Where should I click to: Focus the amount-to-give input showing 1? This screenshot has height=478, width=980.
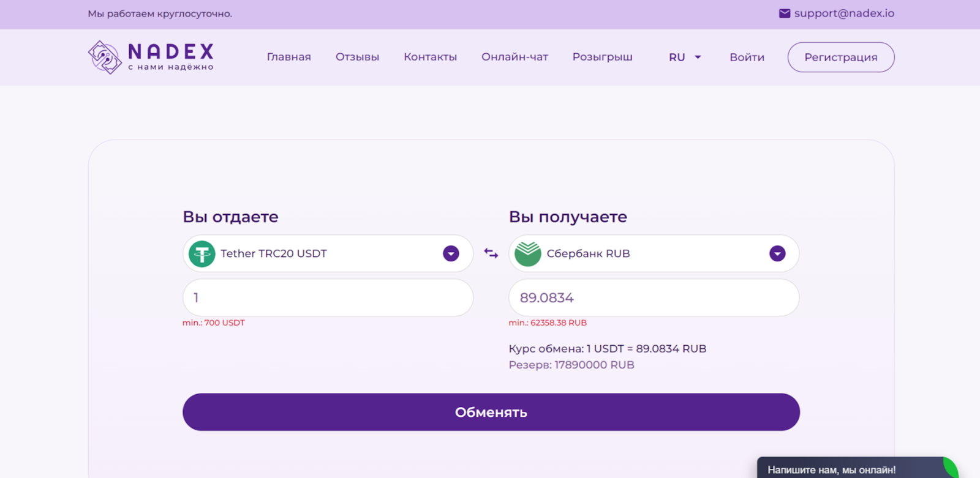point(328,297)
